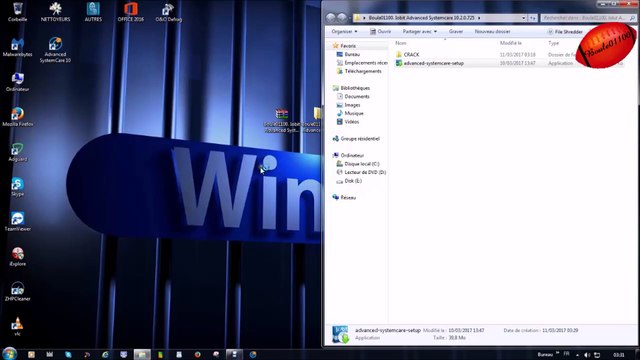Launch ZHPCleaner from the desktop
This screenshot has width=640, height=360.
[x=17, y=291]
